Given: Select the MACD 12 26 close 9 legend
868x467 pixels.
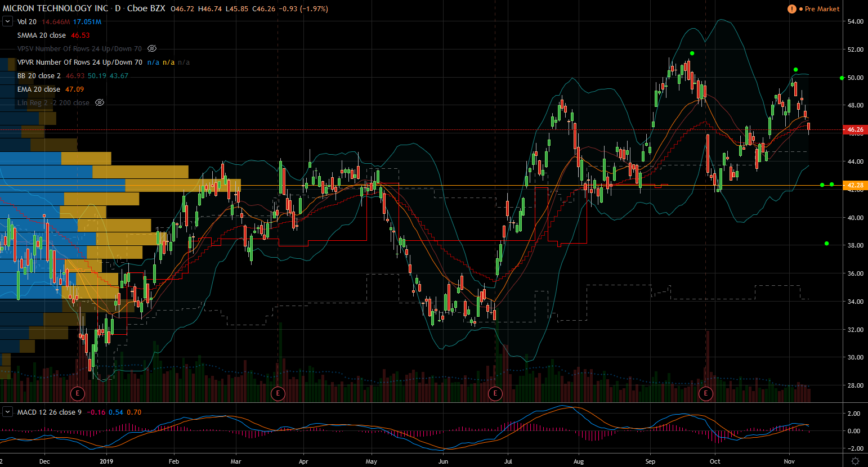Looking at the screenshot, I should 50,412.
